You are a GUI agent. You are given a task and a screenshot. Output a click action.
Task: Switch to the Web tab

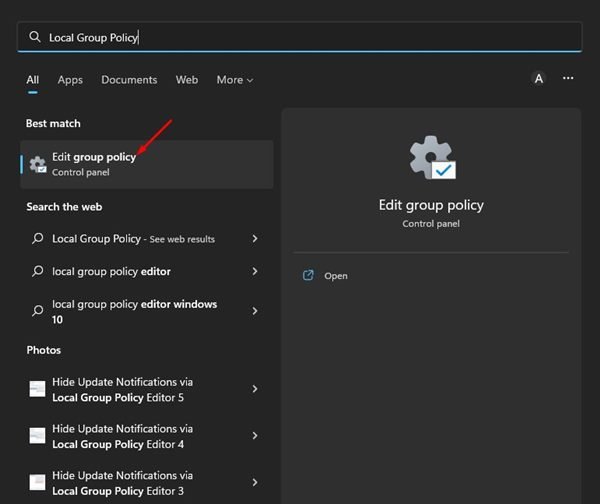(x=187, y=80)
